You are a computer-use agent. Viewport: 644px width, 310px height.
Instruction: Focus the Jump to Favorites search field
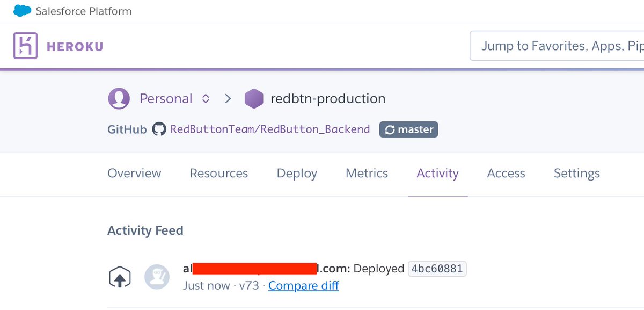point(557,46)
